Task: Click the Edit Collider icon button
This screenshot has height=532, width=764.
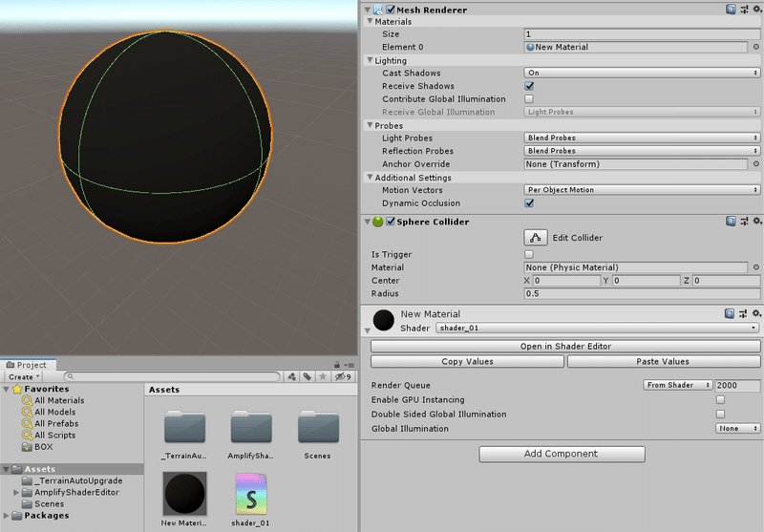Action: click(x=536, y=238)
